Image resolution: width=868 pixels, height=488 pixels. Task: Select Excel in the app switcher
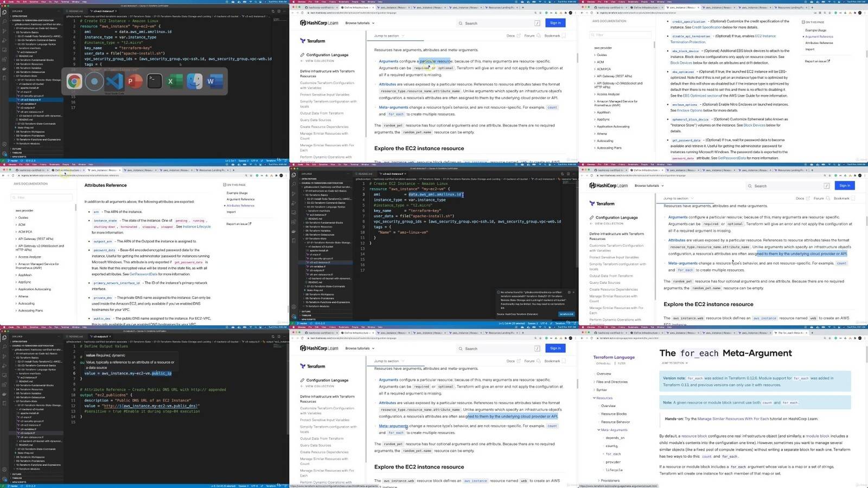[175, 81]
